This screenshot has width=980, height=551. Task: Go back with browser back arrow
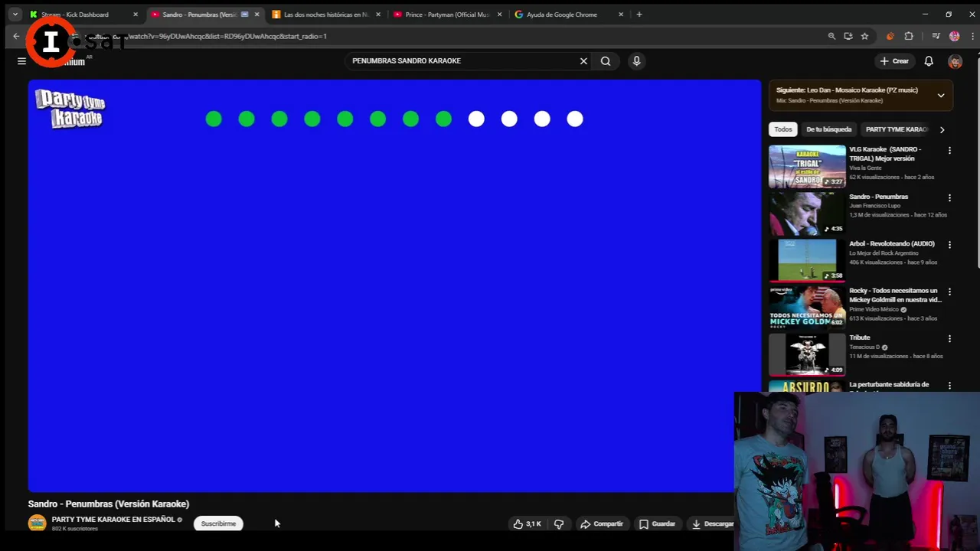(x=16, y=36)
